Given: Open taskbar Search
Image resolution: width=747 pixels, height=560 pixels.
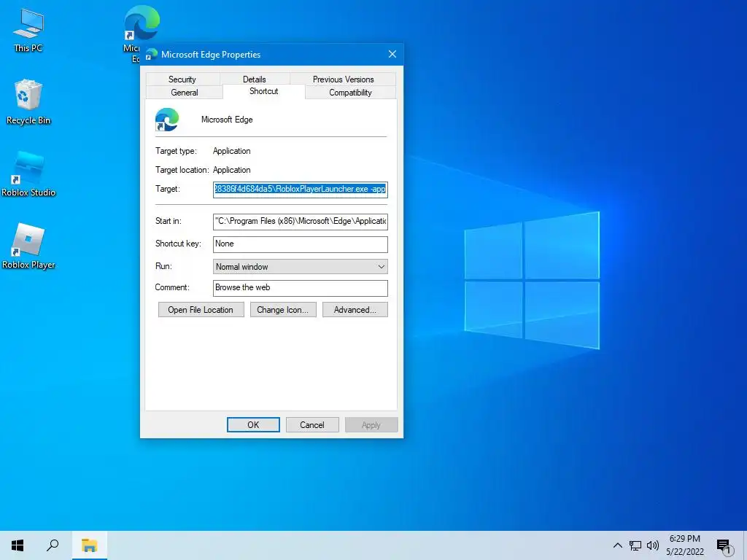Looking at the screenshot, I should tap(53, 545).
